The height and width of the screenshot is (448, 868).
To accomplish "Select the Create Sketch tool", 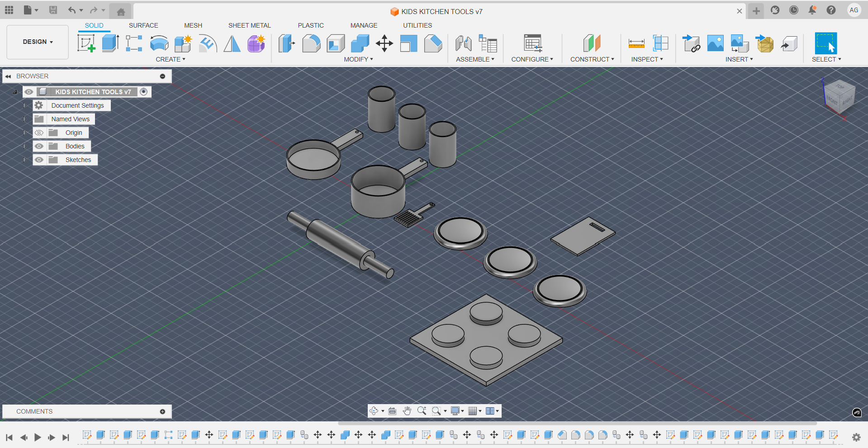I will (x=86, y=43).
